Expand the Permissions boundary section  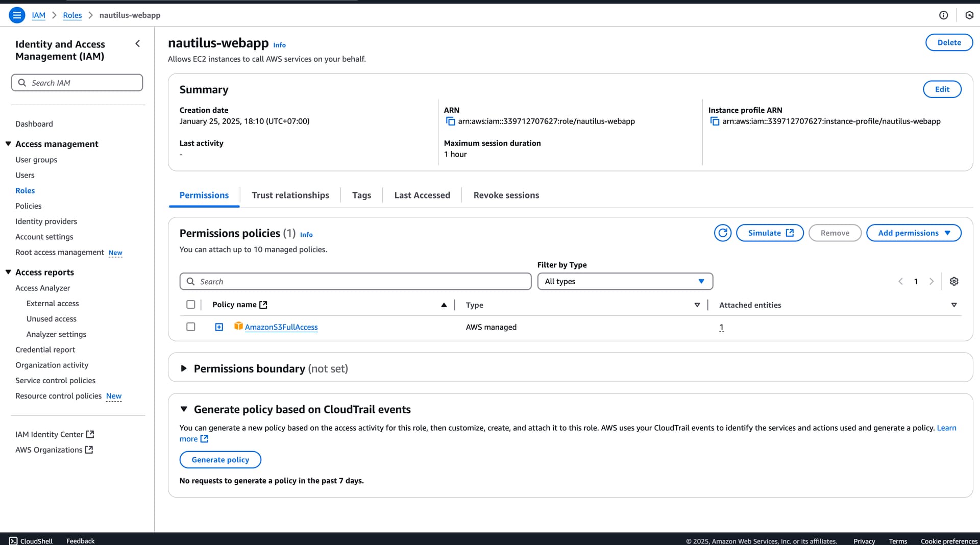pyautogui.click(x=184, y=368)
